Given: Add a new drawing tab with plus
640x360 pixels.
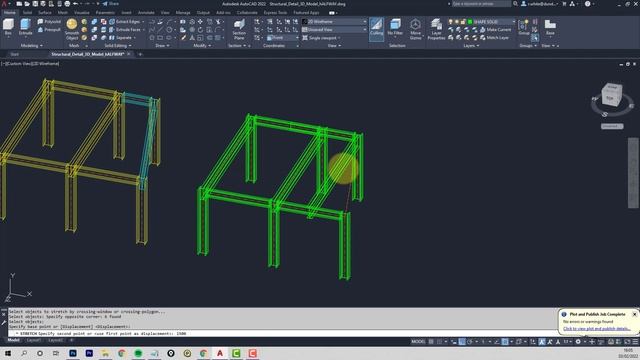Looking at the screenshot, I should click(140, 54).
